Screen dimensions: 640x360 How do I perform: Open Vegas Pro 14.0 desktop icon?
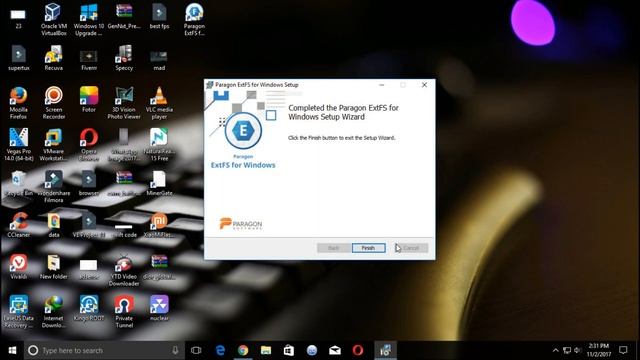pos(18,144)
